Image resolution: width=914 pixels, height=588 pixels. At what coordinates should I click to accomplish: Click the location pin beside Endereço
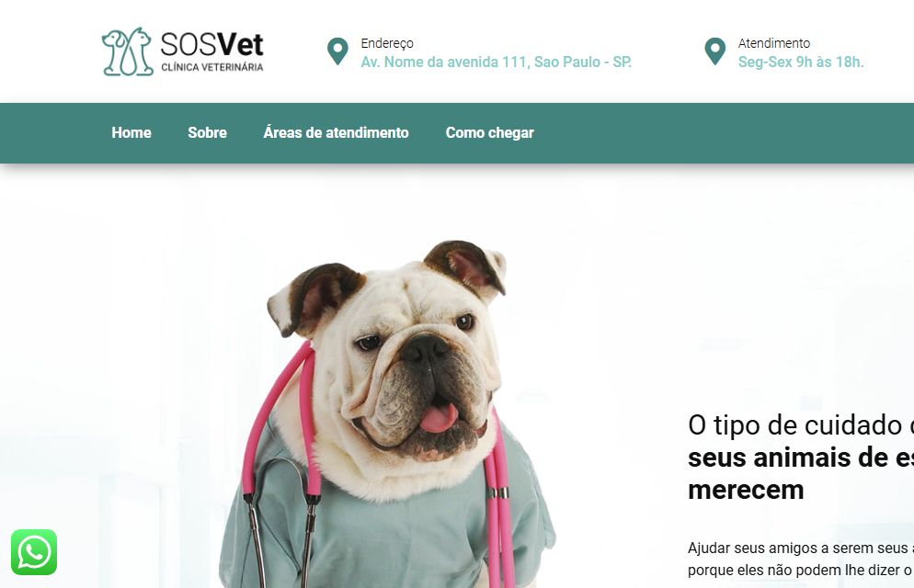point(337,51)
